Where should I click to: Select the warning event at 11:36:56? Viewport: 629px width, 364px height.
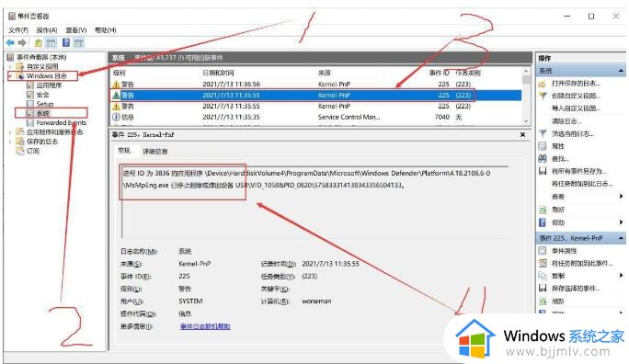(316, 85)
